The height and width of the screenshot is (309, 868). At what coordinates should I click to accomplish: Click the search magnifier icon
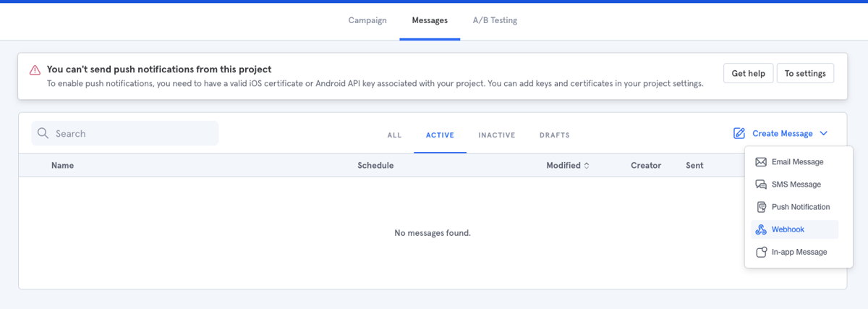click(43, 133)
